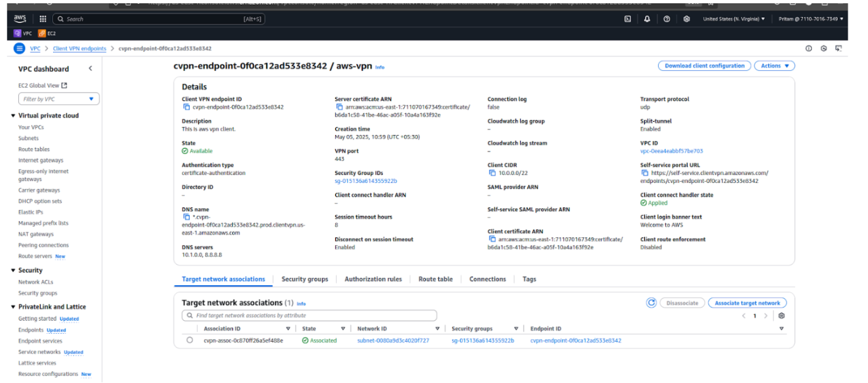Select the radio button for cvpn-assoc-0c870ff26a5ef488e
This screenshot has width=868, height=383.
coord(190,340)
